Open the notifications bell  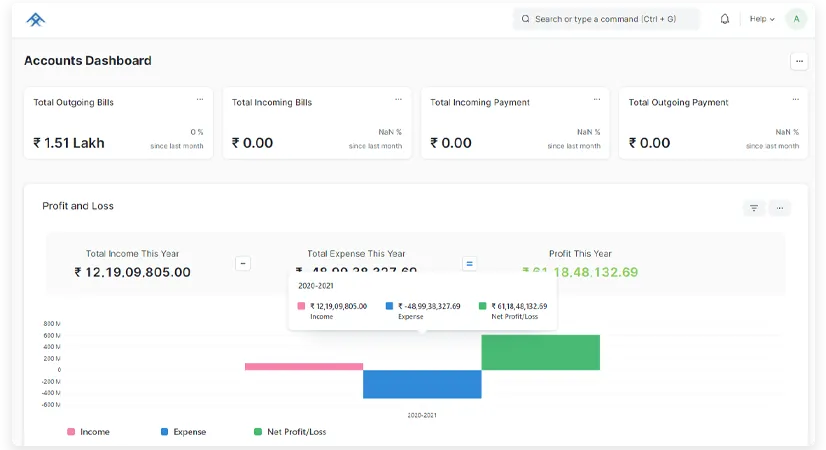tap(725, 19)
